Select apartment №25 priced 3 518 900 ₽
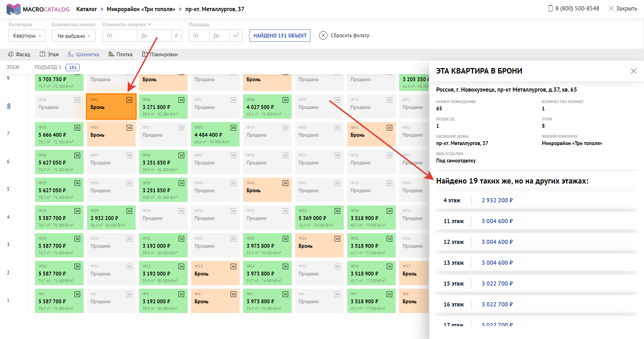Viewport: 644px width, 339px height. 371,245
